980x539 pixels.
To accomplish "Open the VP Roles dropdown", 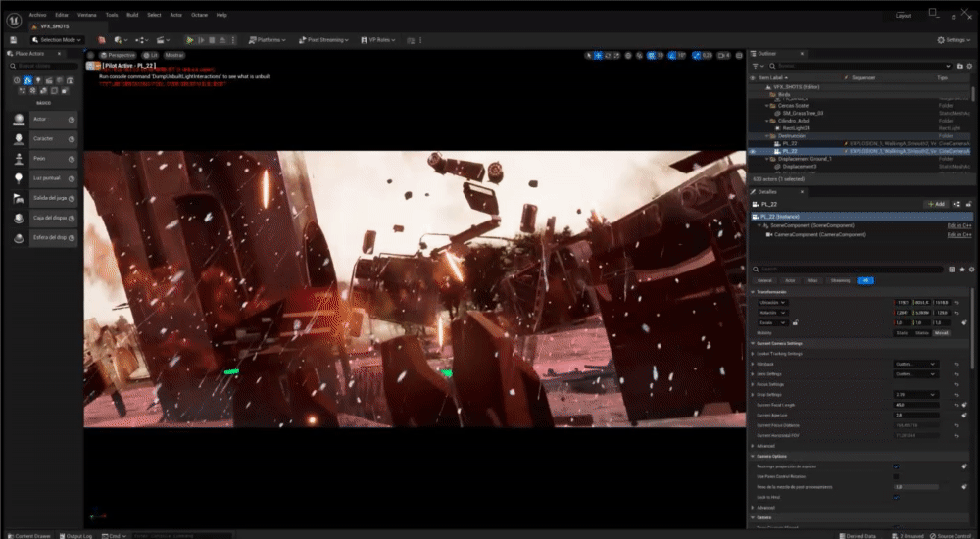I will [378, 40].
